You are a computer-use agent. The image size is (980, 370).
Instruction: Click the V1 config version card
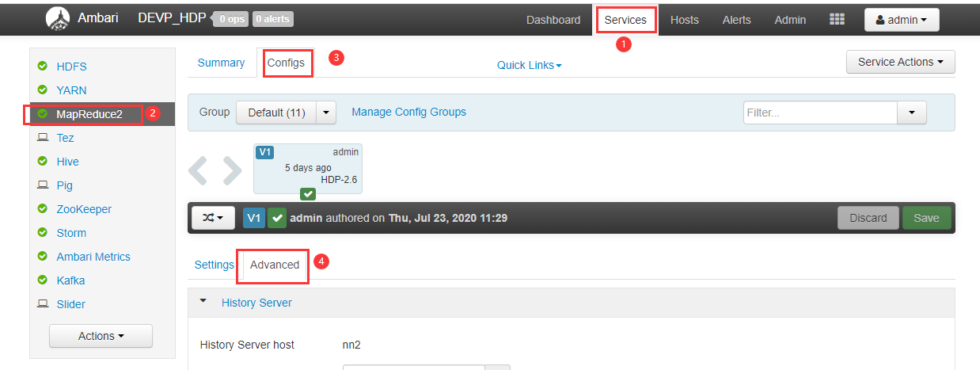[x=308, y=169]
